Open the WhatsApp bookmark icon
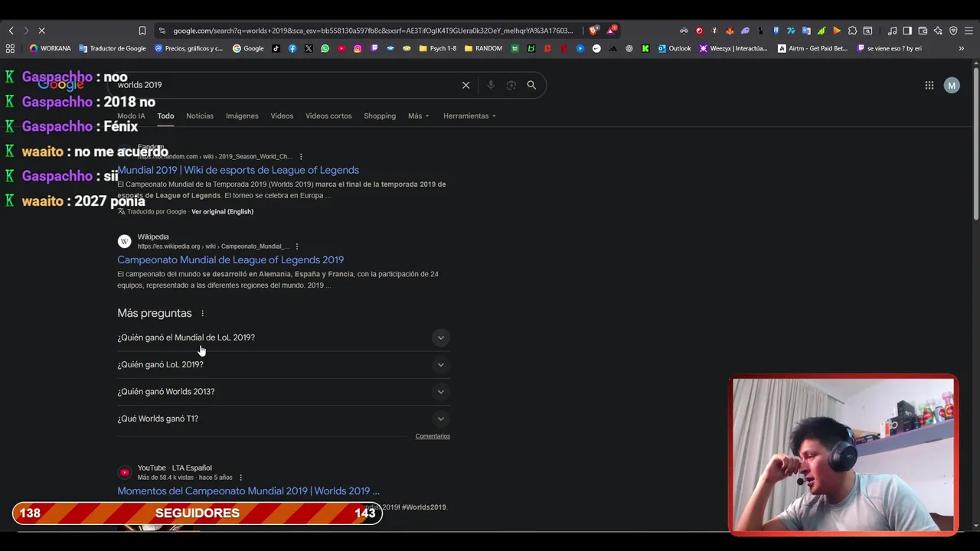 tap(325, 48)
